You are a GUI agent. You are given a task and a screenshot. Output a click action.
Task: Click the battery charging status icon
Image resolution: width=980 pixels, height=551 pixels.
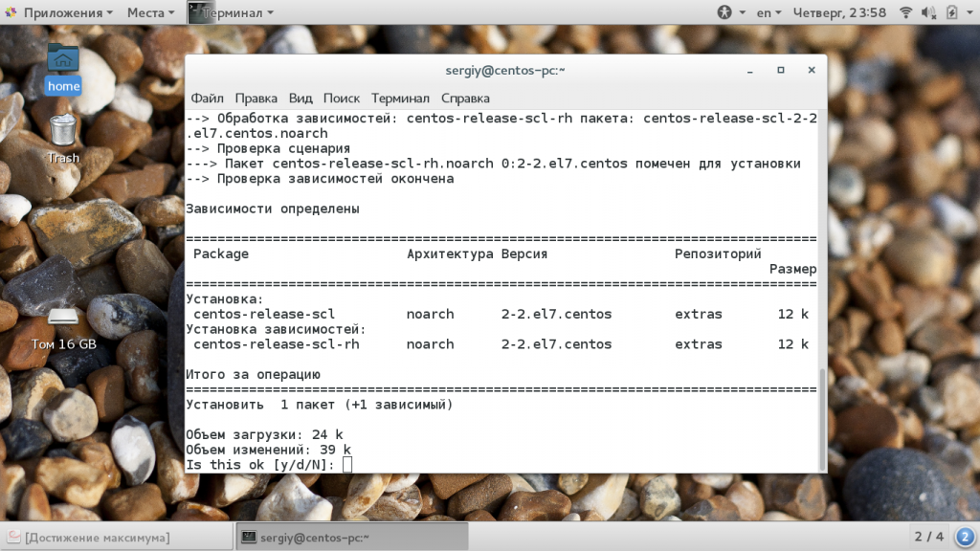(952, 12)
